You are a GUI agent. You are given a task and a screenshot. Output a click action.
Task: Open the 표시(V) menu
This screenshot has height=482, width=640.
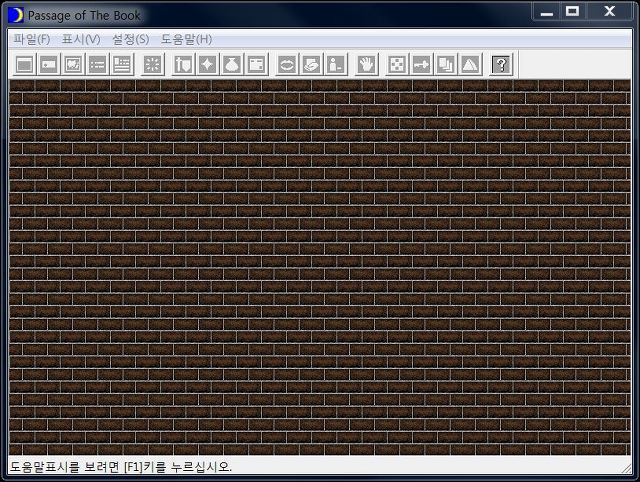(x=81, y=39)
